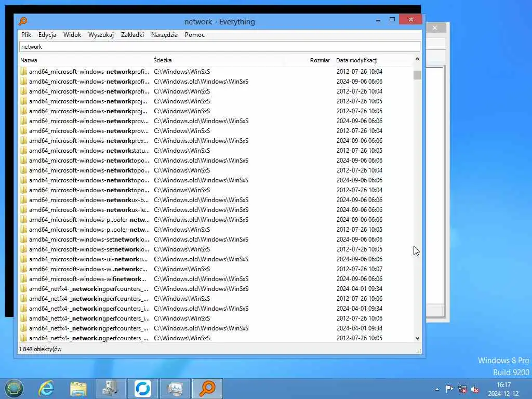Open the Start button on taskbar
Screen dimensions: 532x399
coord(14,389)
